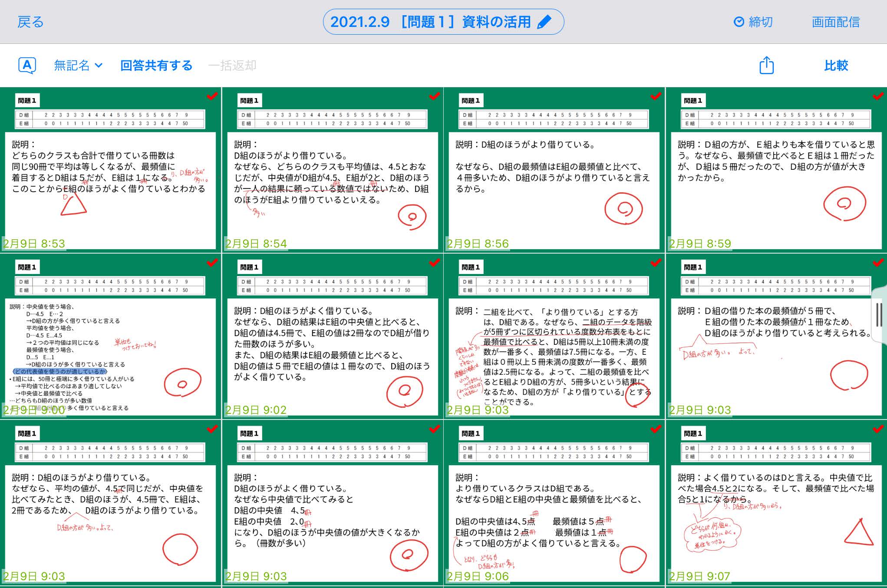887x588 pixels.
Task: Click the A font comment icon
Action: pos(27,66)
